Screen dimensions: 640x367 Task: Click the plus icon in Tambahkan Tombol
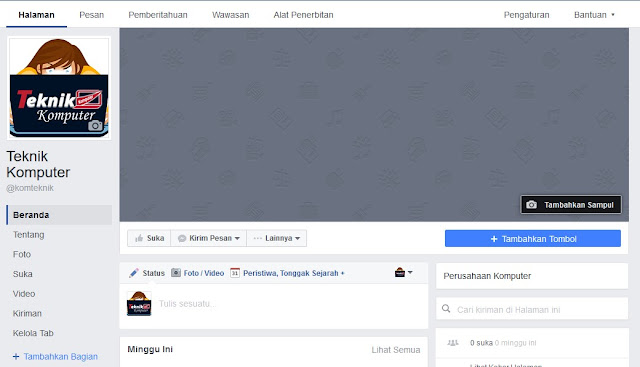pyautogui.click(x=494, y=239)
